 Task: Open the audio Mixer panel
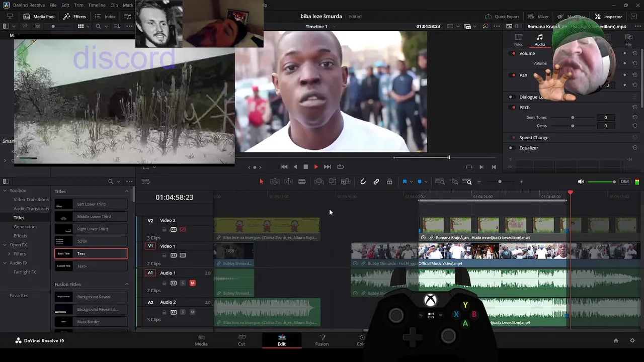[x=538, y=17]
